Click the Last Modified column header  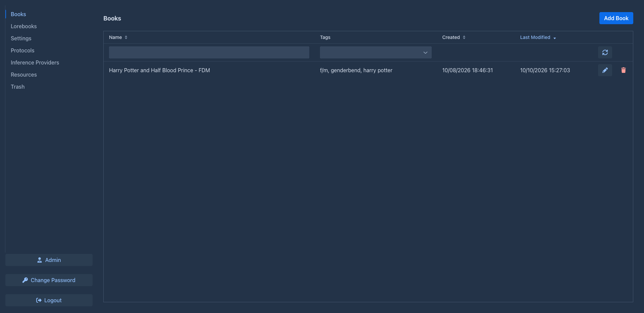point(535,37)
